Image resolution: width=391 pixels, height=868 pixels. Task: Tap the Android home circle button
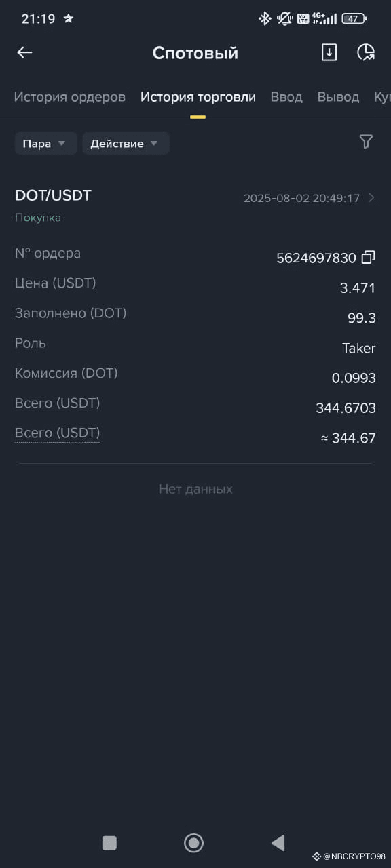click(x=194, y=843)
